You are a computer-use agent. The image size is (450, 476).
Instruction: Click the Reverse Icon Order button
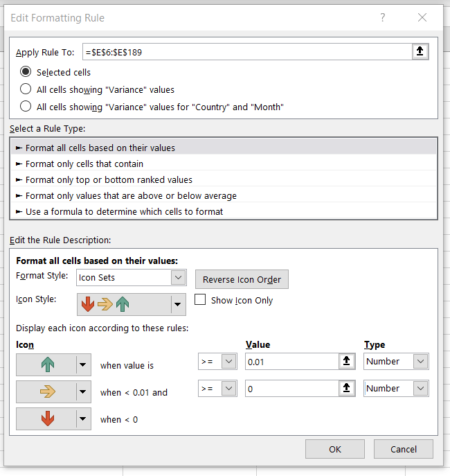click(x=242, y=279)
